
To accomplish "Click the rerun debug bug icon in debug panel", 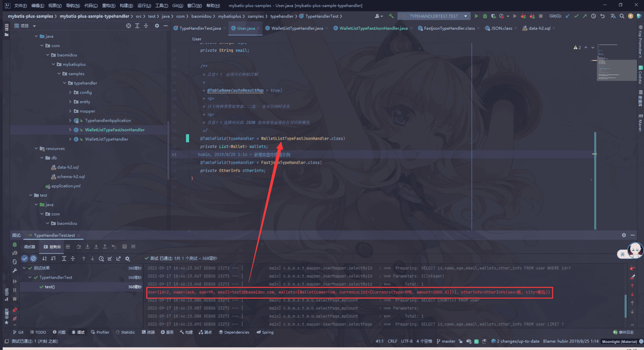I will click(15, 245).
